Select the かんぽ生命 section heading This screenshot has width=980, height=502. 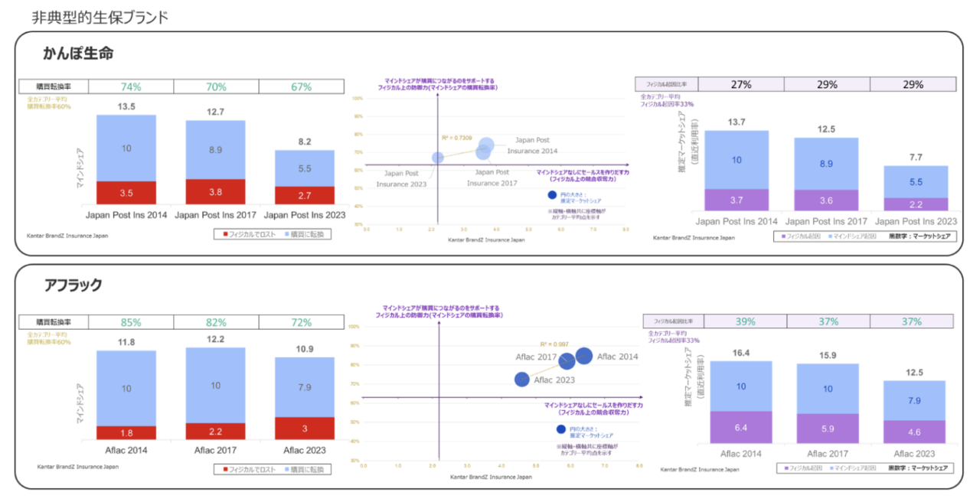pos(79,54)
